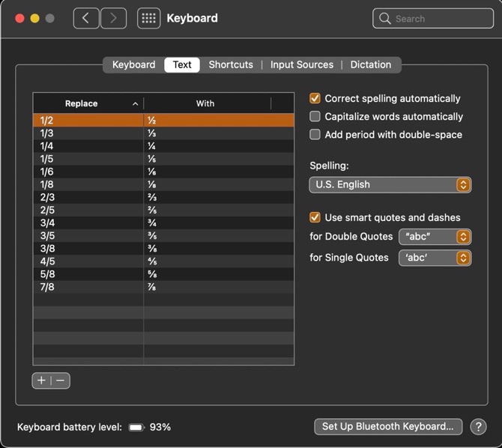Go back with the left chevron button
Image resolution: width=502 pixels, height=448 pixels.
click(86, 18)
